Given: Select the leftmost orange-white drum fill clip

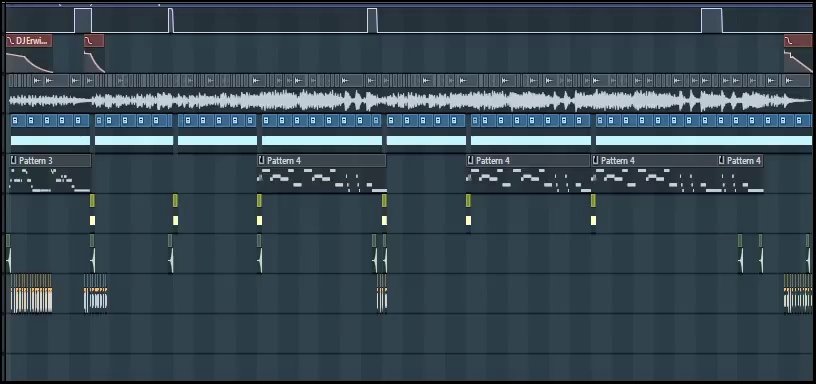Looking at the screenshot, I should pyautogui.click(x=31, y=294).
